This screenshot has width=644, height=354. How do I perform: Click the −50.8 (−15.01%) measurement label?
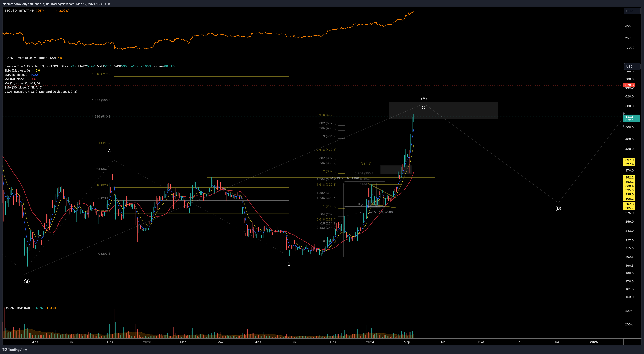point(376,212)
